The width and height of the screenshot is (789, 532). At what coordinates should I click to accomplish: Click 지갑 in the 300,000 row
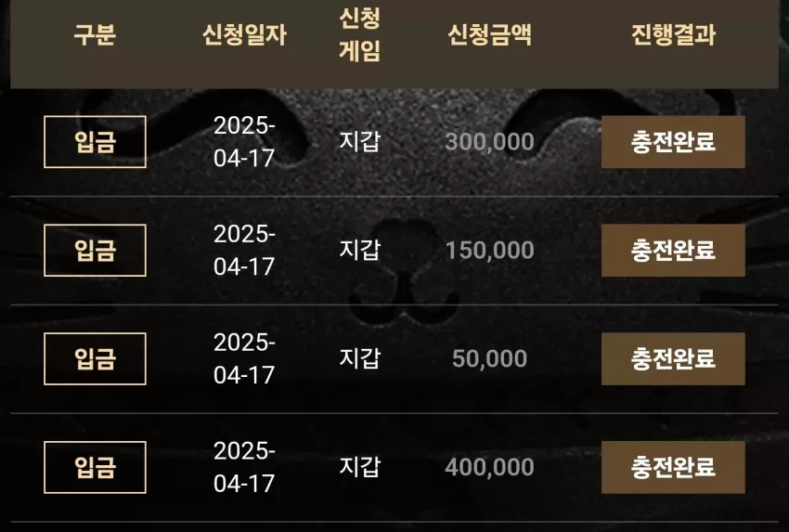(359, 141)
